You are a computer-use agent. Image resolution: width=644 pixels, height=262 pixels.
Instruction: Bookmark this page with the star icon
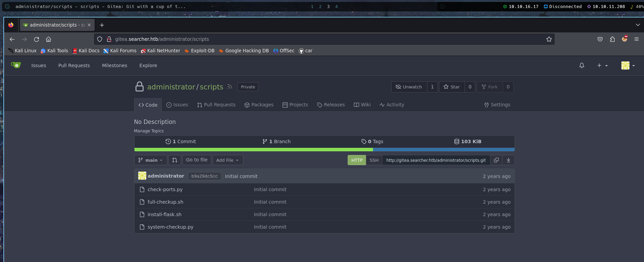tap(549, 39)
